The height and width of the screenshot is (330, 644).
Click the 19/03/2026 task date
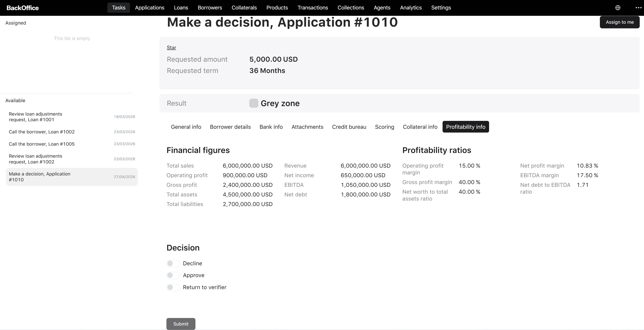[124, 117]
